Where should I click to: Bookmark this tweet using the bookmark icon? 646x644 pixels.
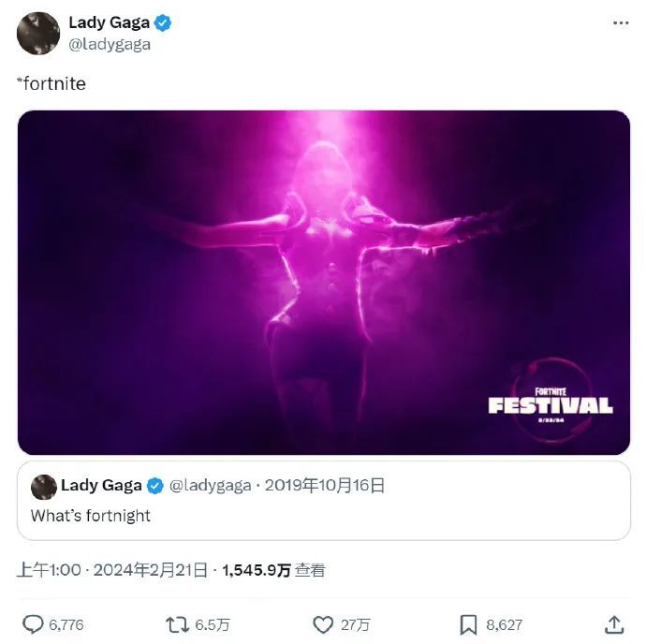pos(469,624)
